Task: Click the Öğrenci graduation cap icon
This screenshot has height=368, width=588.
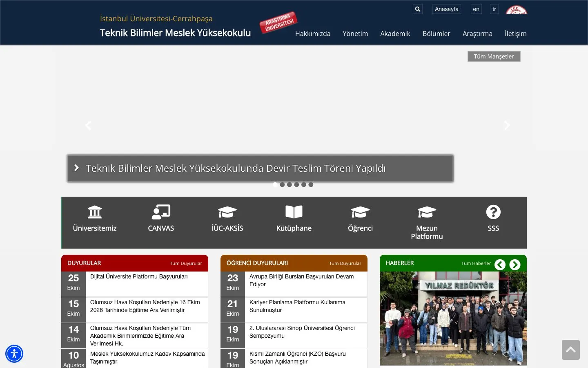Action: pos(360,212)
